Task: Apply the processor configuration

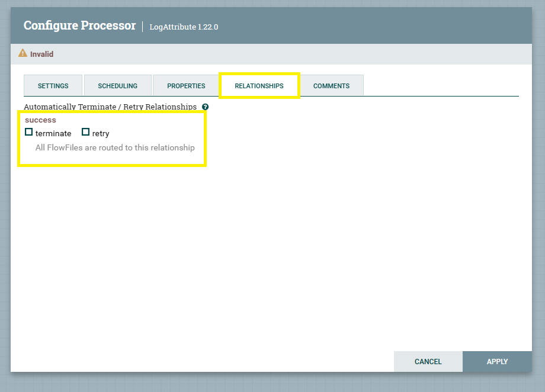Action: click(x=497, y=361)
